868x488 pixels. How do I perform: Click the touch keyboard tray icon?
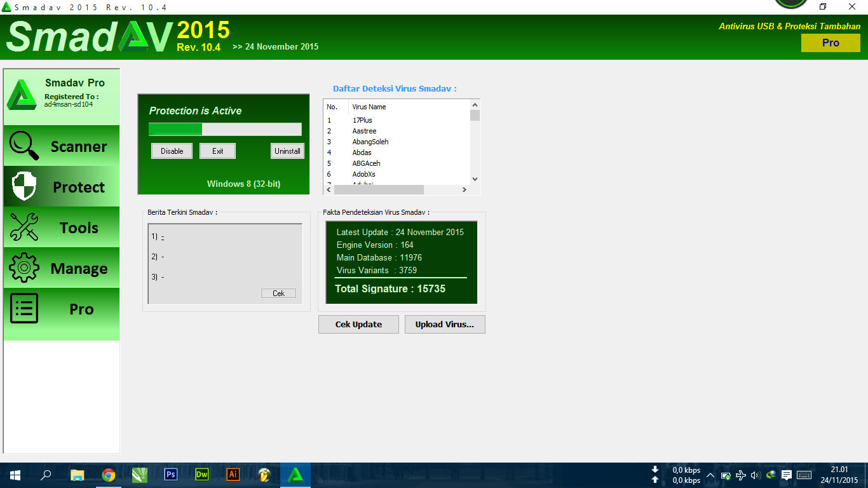point(804,475)
